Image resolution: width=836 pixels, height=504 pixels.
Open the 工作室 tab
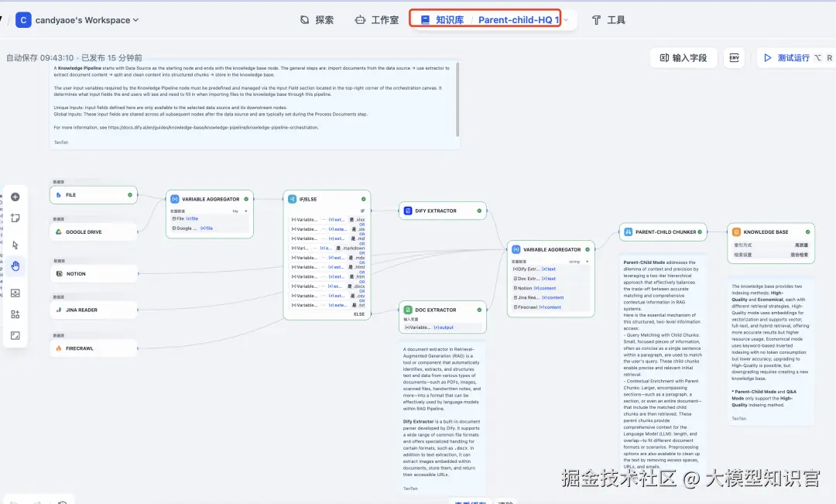pos(376,19)
